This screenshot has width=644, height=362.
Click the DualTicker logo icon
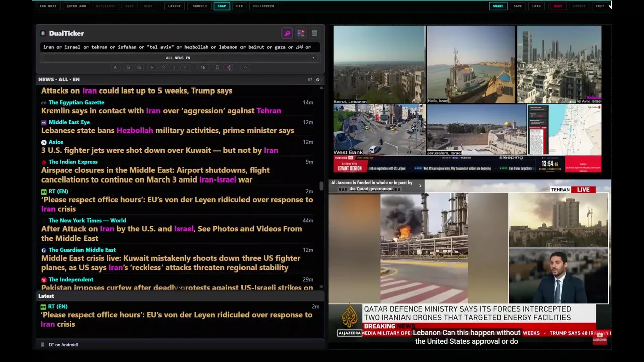tap(43, 33)
